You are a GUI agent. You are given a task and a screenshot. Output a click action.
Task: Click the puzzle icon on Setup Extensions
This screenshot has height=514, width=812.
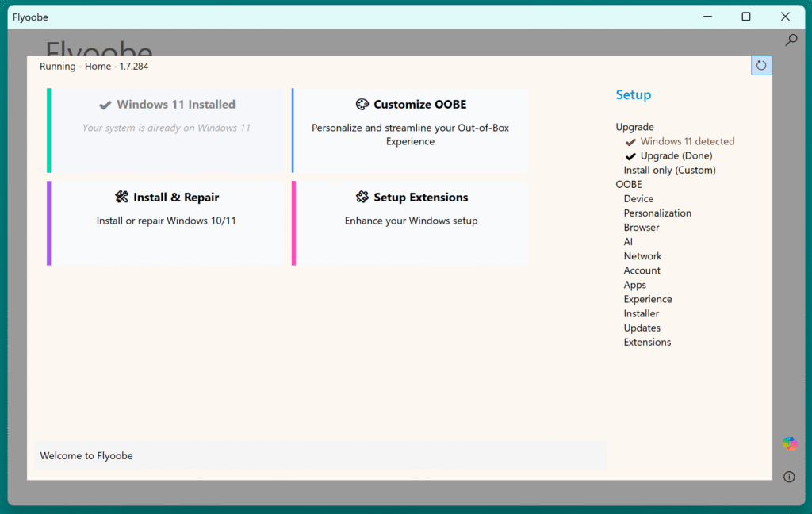coord(362,198)
